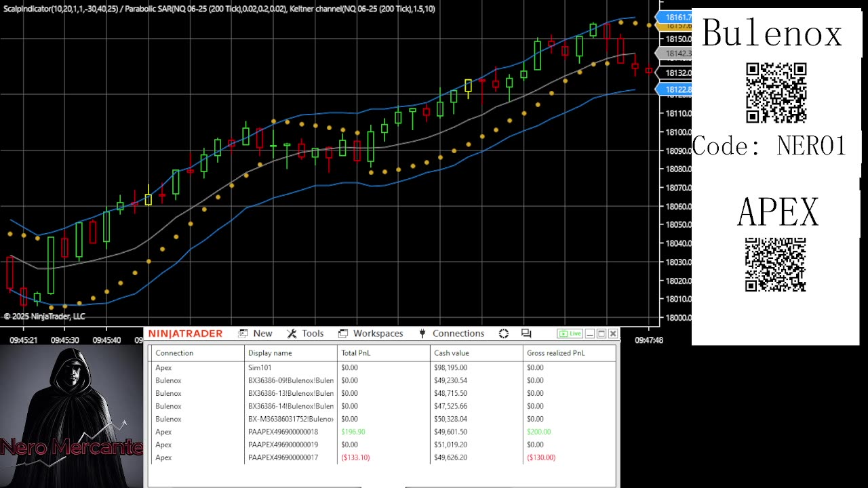The width and height of the screenshot is (868, 488).
Task: Click the © 2025 NinjaTrader, LLC label
Action: 44,317
